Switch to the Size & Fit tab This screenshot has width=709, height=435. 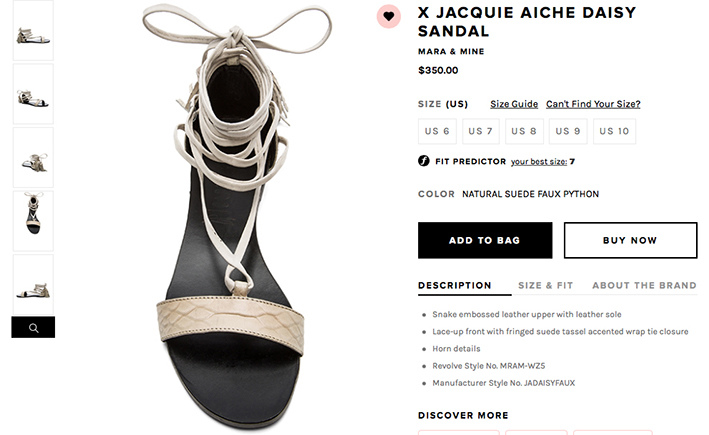click(546, 285)
